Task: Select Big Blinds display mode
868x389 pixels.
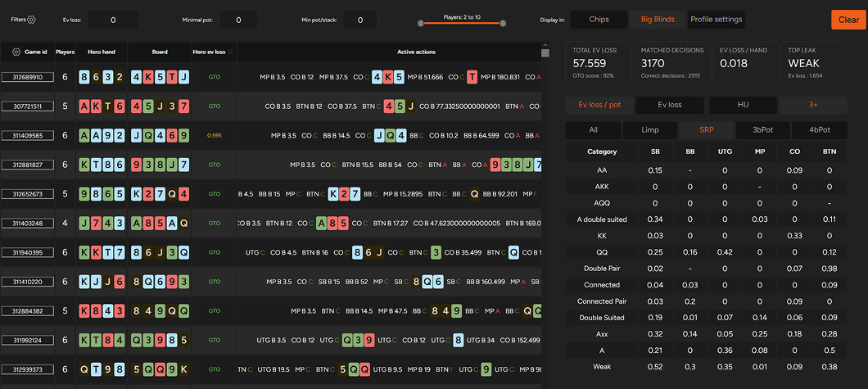Action: 658,20
